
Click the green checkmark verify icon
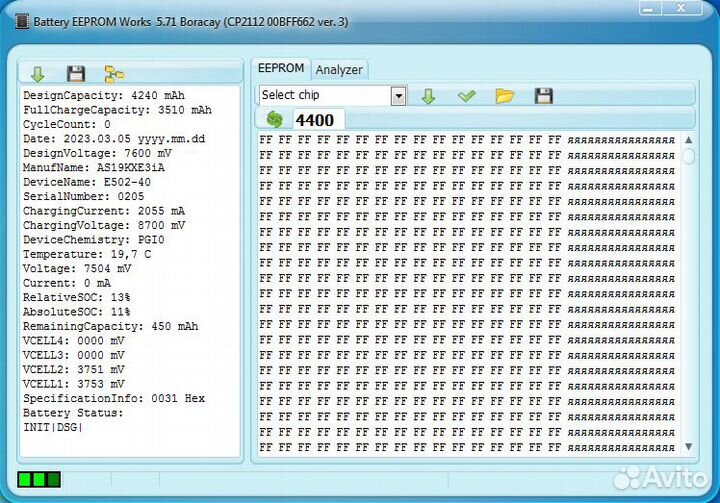click(466, 96)
